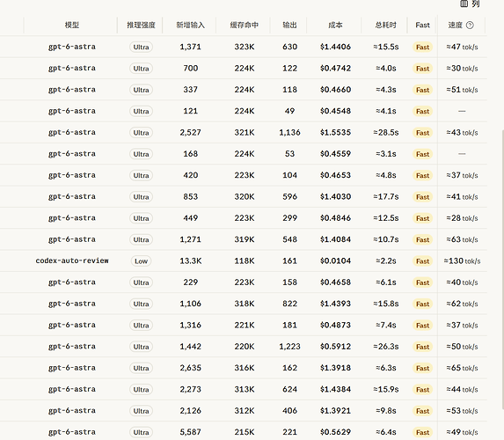Click the Fast column header
The image size is (504, 440).
(x=422, y=26)
